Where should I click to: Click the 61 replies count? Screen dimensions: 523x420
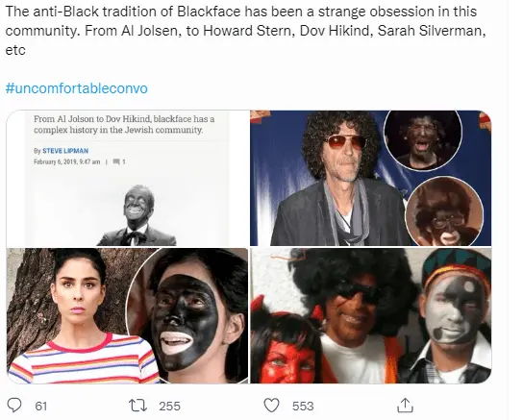41,406
